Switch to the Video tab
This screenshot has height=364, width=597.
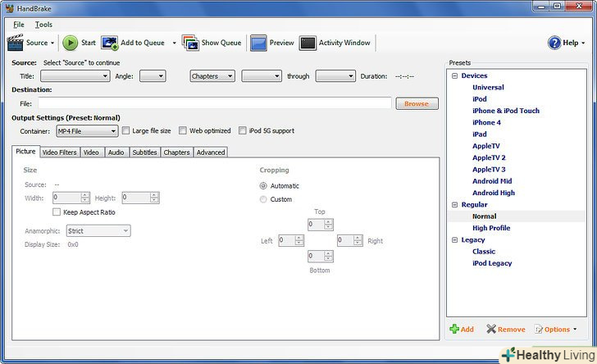(x=91, y=152)
